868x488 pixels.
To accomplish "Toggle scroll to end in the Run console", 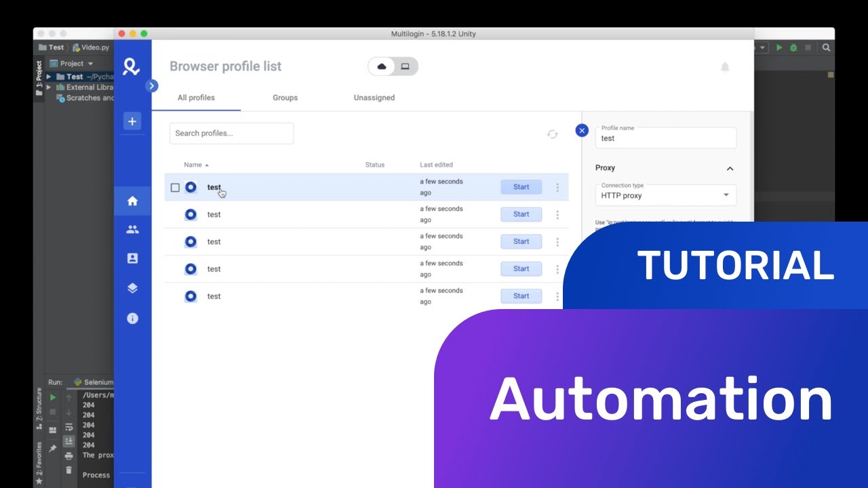I will click(x=68, y=441).
